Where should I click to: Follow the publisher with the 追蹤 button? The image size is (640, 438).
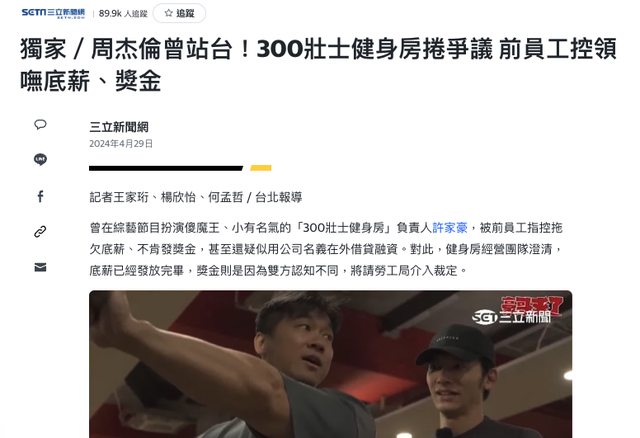(179, 13)
